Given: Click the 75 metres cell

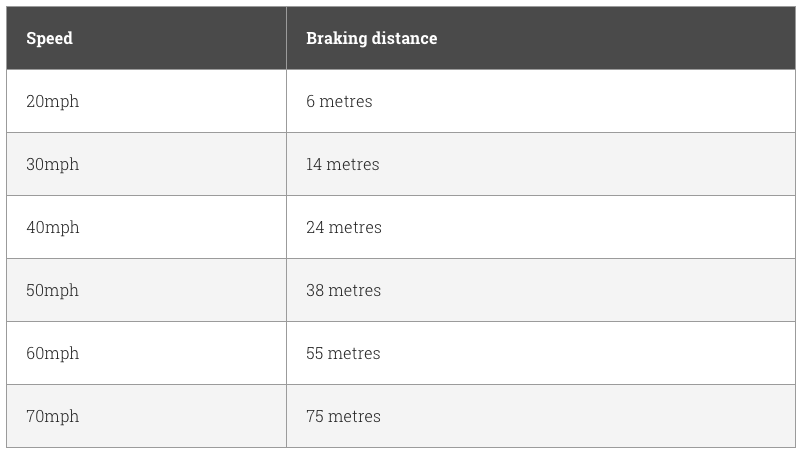Looking at the screenshot, I should tap(343, 416).
